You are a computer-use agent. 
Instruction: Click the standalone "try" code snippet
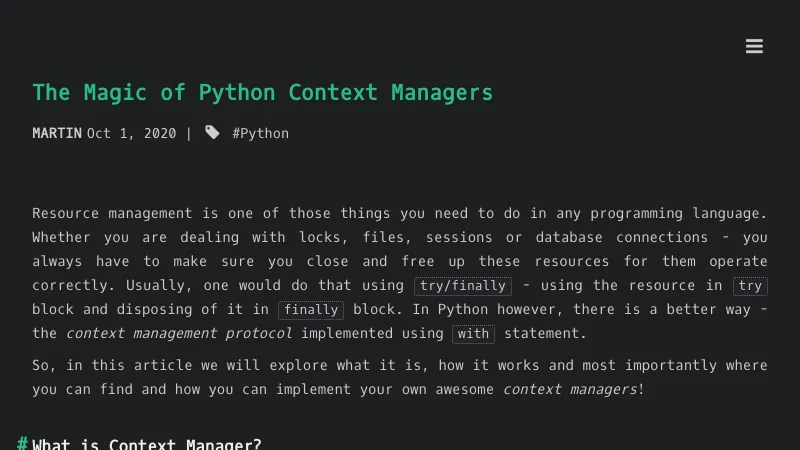[750, 286]
